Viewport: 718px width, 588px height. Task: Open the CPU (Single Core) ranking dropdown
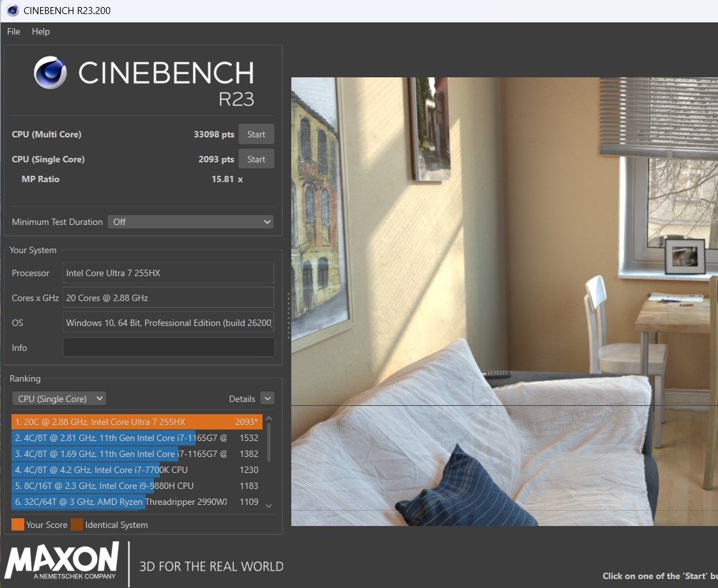click(x=59, y=399)
